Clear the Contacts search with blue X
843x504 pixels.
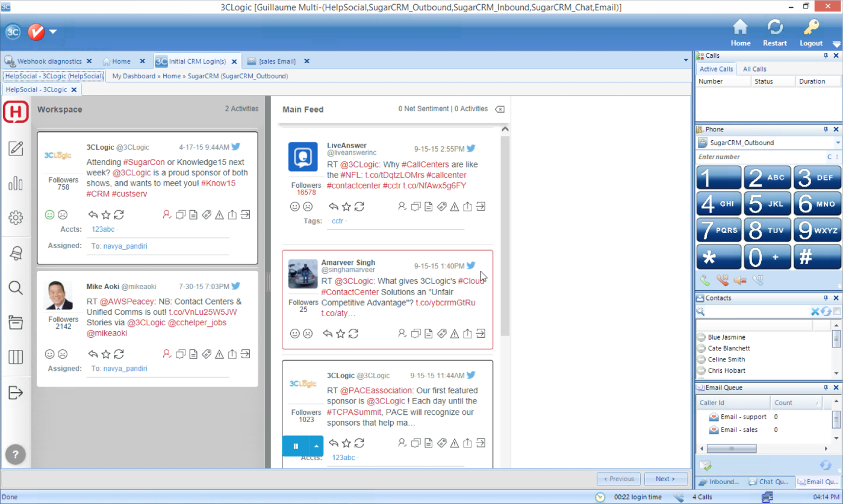815,311
